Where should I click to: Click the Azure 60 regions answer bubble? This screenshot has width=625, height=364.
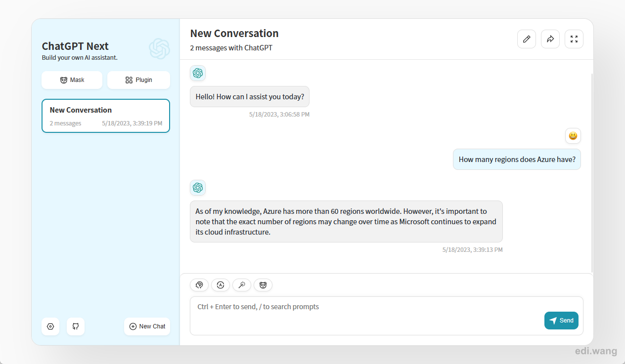[x=346, y=221]
